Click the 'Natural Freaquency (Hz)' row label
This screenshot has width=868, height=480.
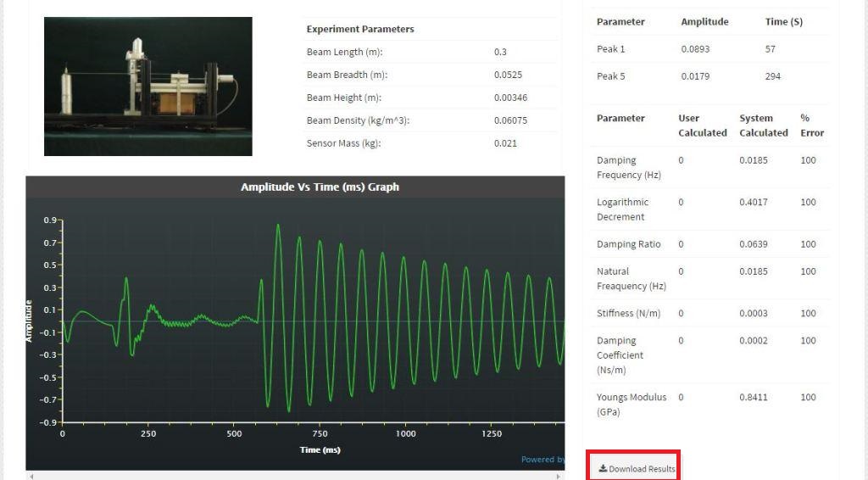point(631,278)
